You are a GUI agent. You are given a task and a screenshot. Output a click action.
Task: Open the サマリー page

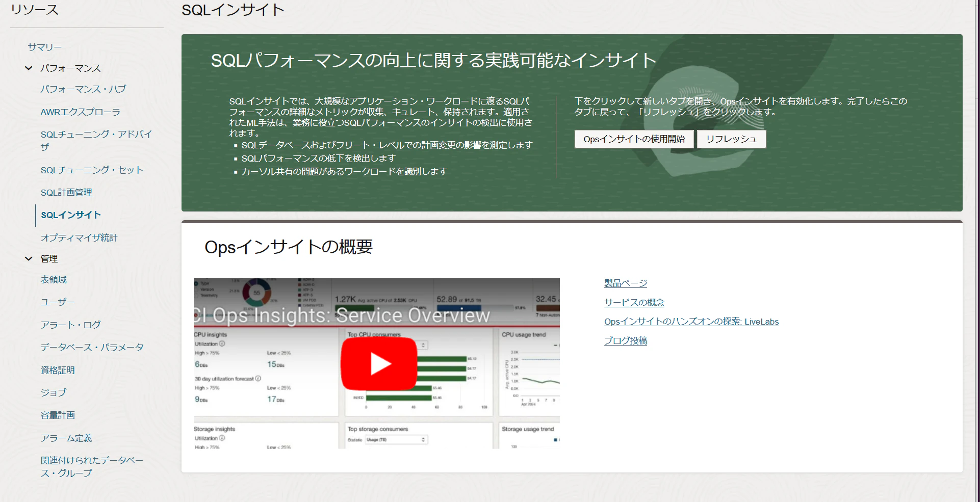click(x=45, y=47)
